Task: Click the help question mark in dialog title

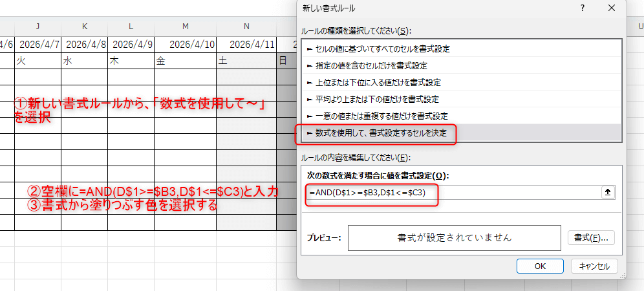Action: tap(583, 8)
